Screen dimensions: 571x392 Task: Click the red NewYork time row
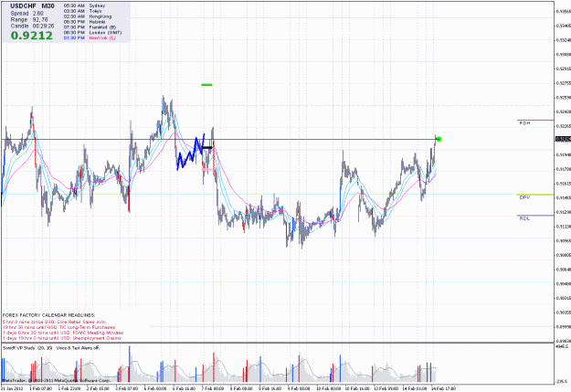(90, 37)
